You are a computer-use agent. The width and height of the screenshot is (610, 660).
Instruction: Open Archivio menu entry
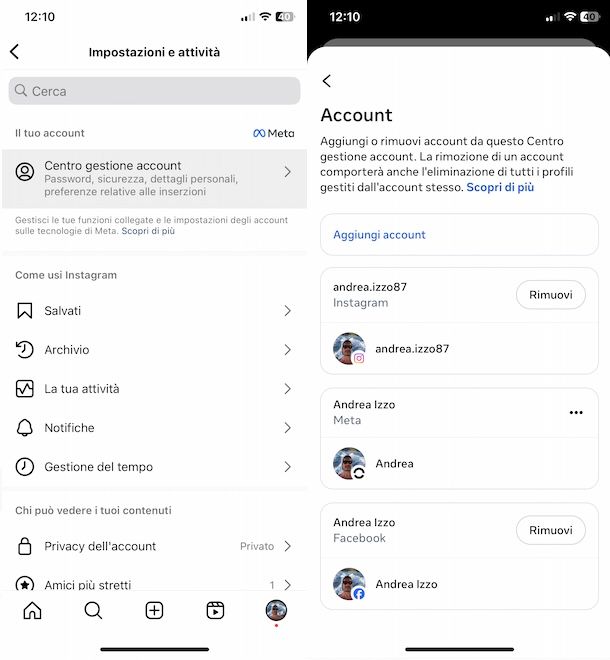coord(154,350)
